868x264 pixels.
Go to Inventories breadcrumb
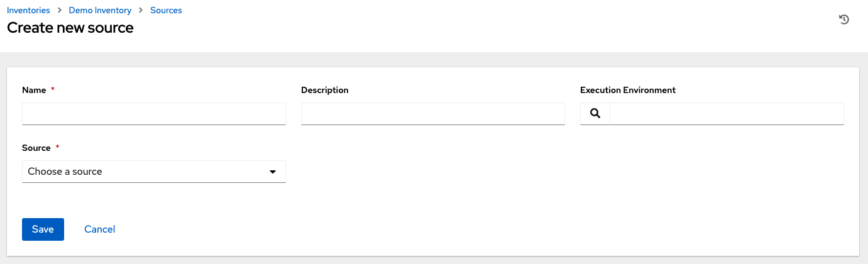tap(28, 11)
